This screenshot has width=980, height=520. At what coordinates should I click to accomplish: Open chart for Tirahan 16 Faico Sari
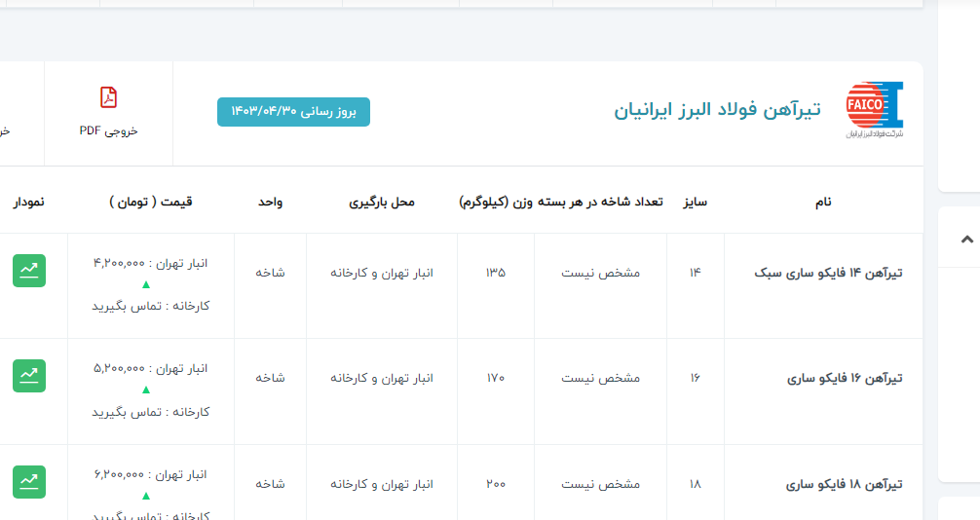(x=29, y=376)
